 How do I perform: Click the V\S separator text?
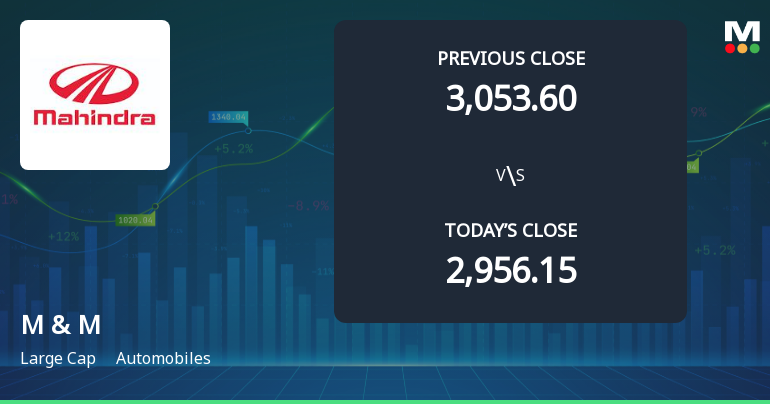click(511, 176)
